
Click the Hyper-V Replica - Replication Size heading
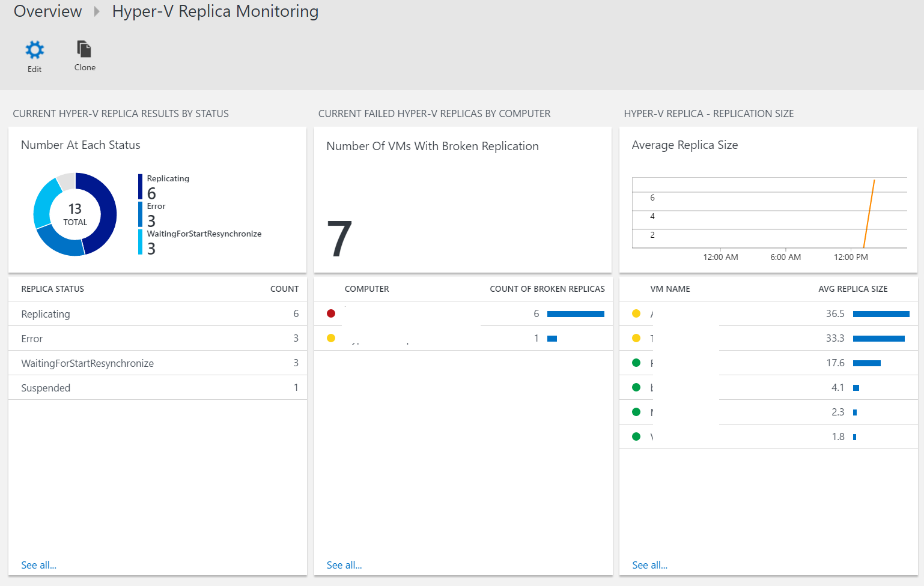click(x=709, y=113)
